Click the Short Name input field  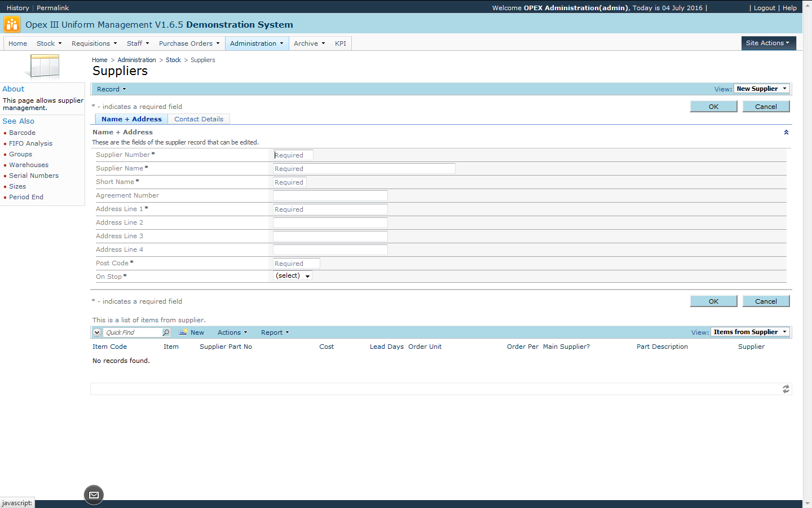[x=290, y=182]
